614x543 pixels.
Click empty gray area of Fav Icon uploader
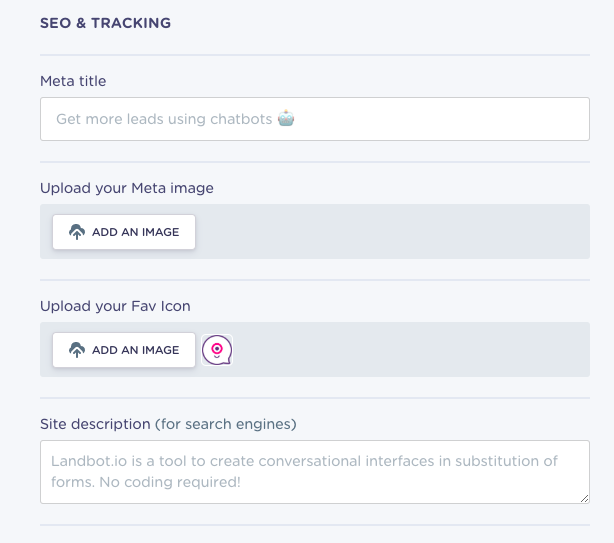click(x=411, y=350)
